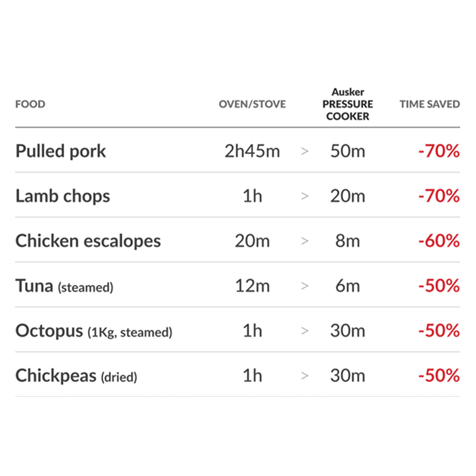Click the -60% time saved value

[x=438, y=241]
